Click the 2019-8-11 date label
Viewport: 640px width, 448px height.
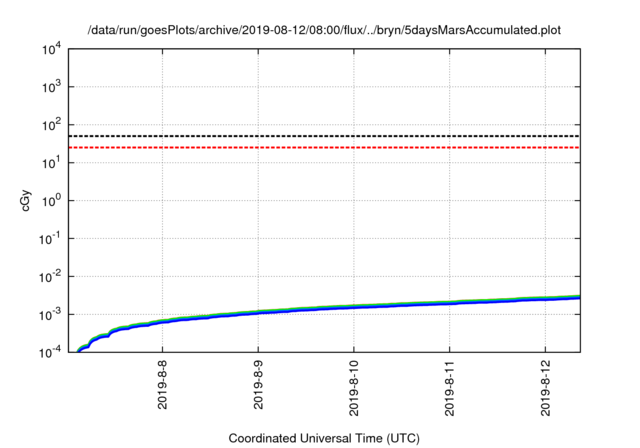[x=450, y=388]
